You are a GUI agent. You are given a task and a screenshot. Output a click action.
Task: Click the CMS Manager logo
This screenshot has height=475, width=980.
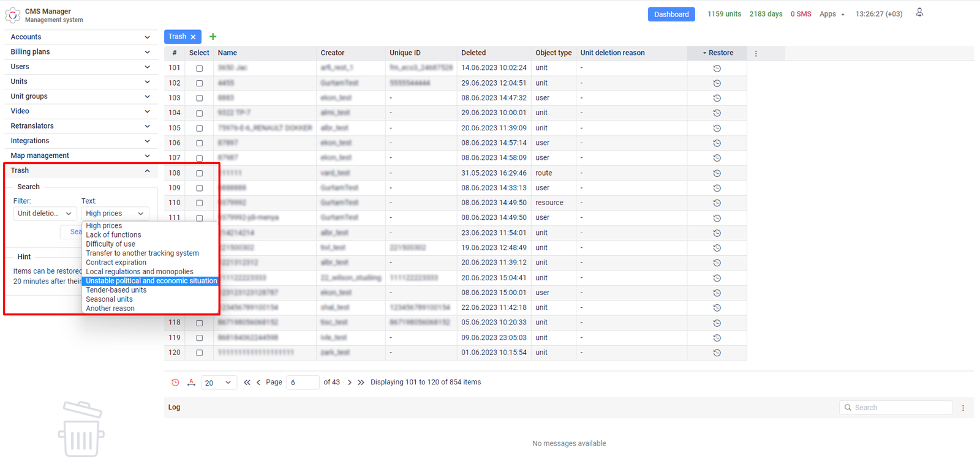[x=13, y=15]
